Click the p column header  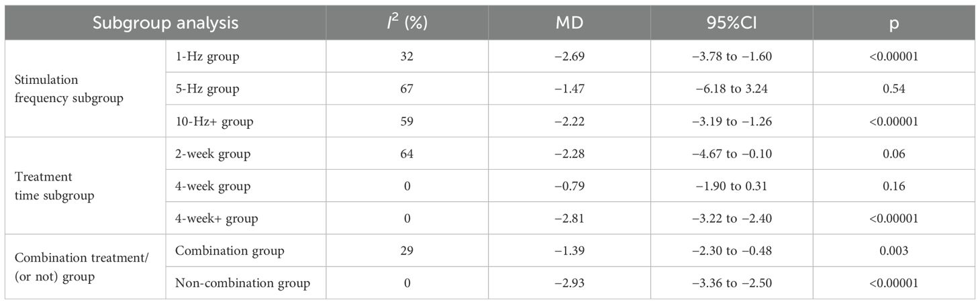[893, 23]
